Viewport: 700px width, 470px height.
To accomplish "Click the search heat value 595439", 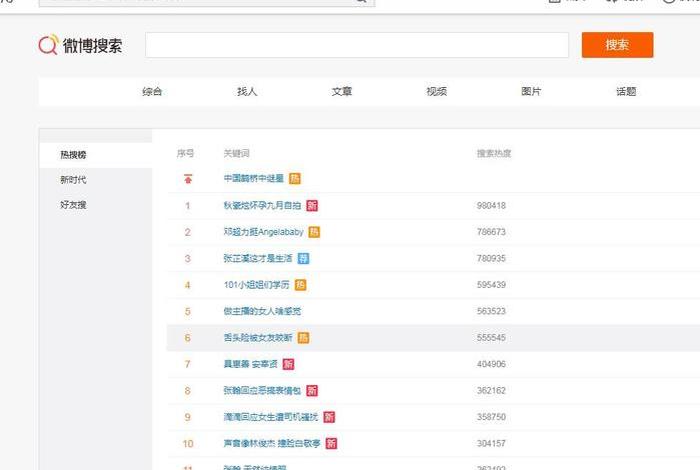I will click(x=491, y=285).
